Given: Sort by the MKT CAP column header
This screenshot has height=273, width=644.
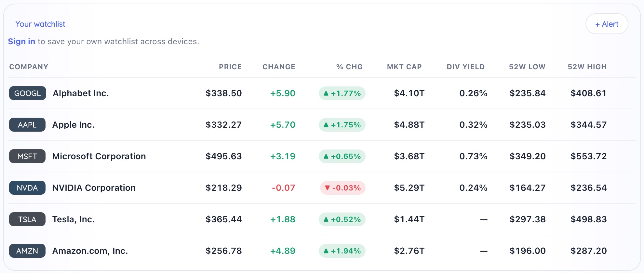Looking at the screenshot, I should (x=404, y=67).
